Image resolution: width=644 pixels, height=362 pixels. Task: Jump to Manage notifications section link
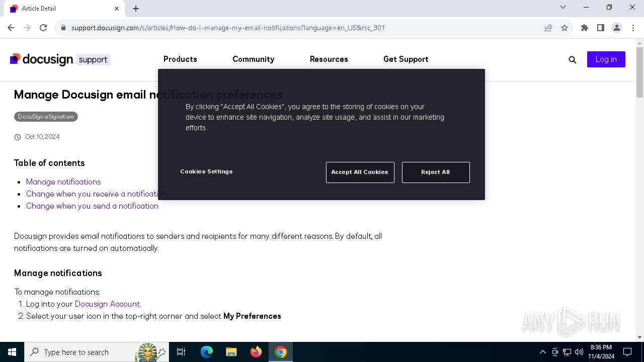click(x=63, y=182)
